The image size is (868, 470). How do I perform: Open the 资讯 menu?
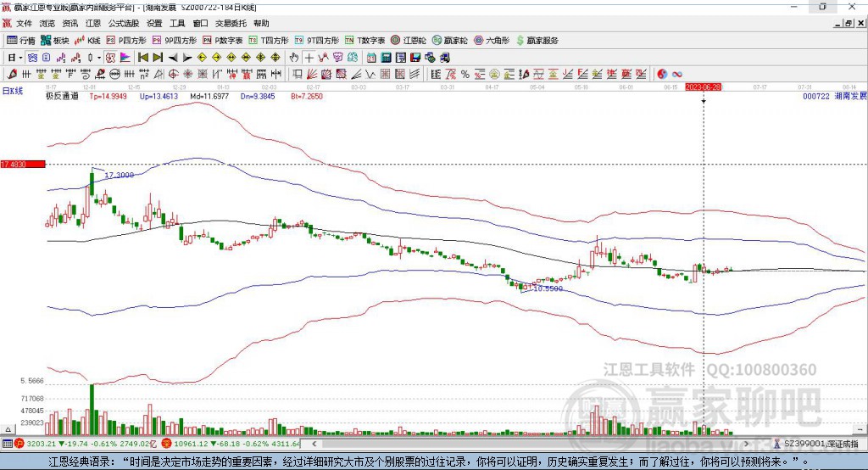70,23
